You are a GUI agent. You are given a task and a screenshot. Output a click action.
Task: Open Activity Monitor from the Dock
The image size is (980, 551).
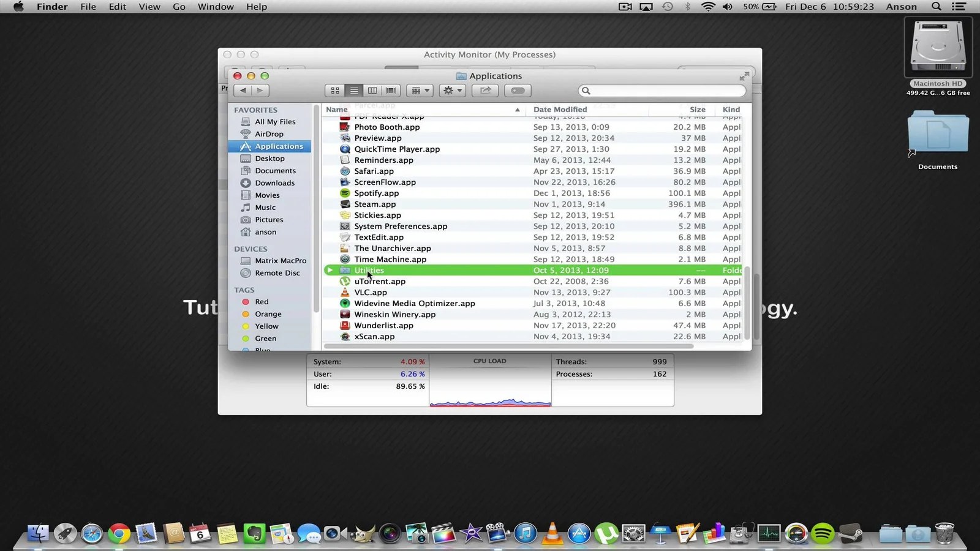tap(769, 533)
